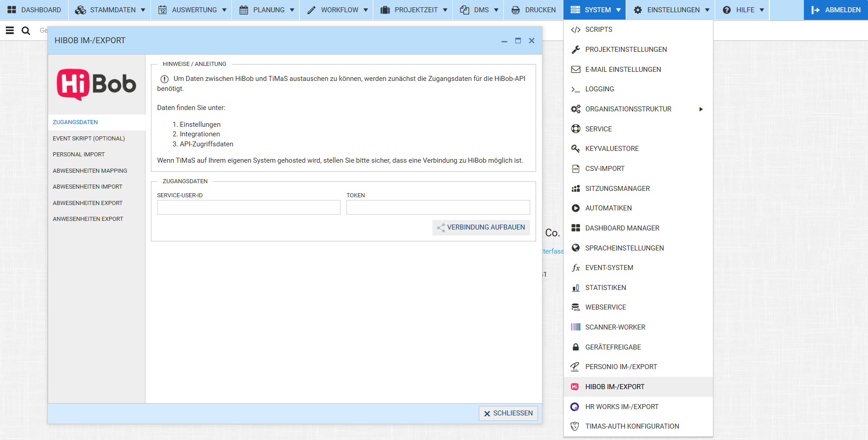The image size is (868, 440).
Task: Open the hamburger menu icon
Action: [10, 30]
